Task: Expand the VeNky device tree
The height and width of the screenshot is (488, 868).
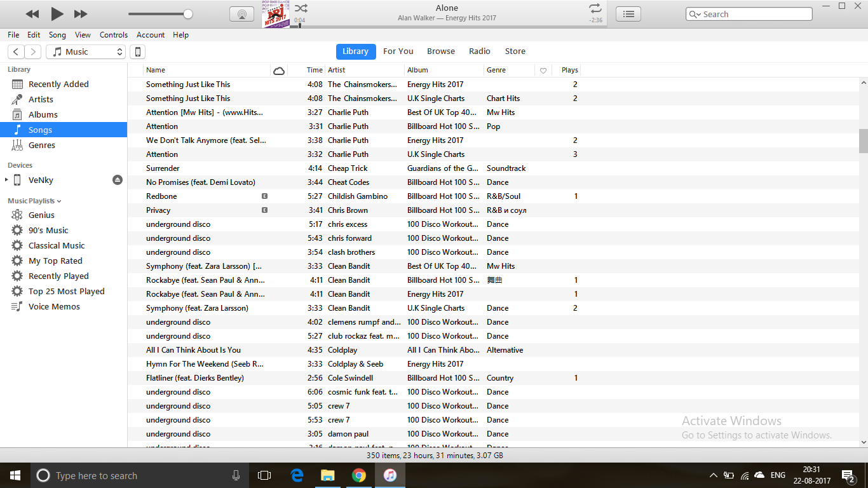Action: tap(7, 180)
